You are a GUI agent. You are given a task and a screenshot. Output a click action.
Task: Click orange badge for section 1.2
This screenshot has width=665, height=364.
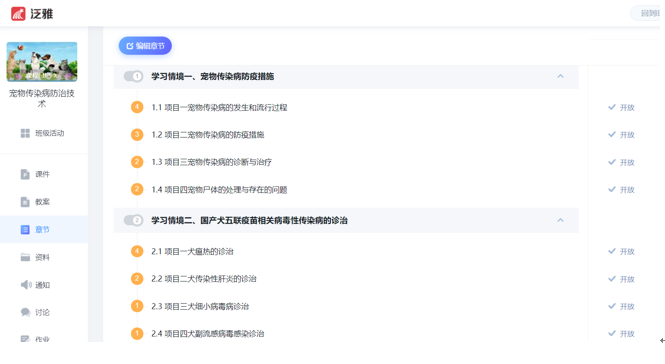(137, 134)
